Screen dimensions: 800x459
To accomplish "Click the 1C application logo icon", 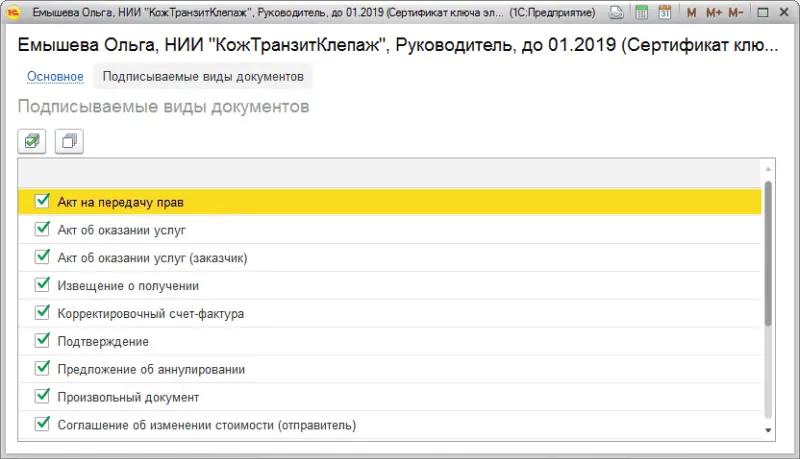I will (x=13, y=12).
